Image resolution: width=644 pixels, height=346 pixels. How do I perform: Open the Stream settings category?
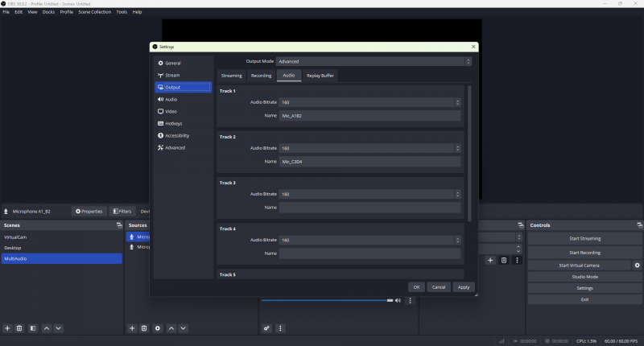(x=184, y=75)
